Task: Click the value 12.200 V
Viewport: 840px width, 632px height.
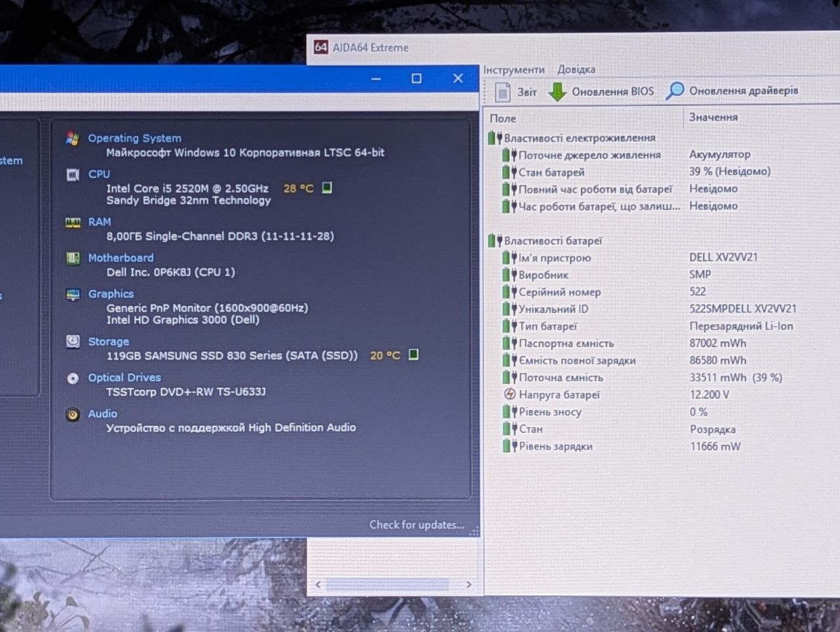Action: pos(709,394)
